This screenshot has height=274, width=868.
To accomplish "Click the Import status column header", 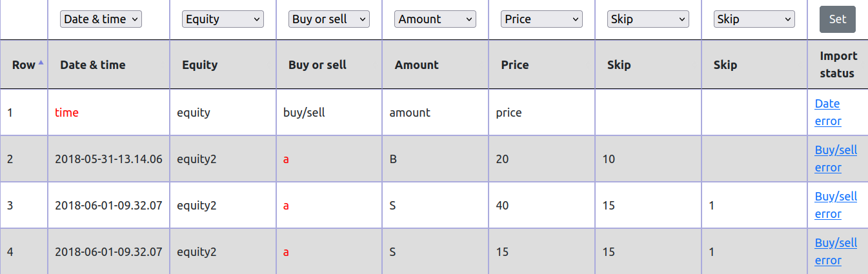I will (838, 64).
